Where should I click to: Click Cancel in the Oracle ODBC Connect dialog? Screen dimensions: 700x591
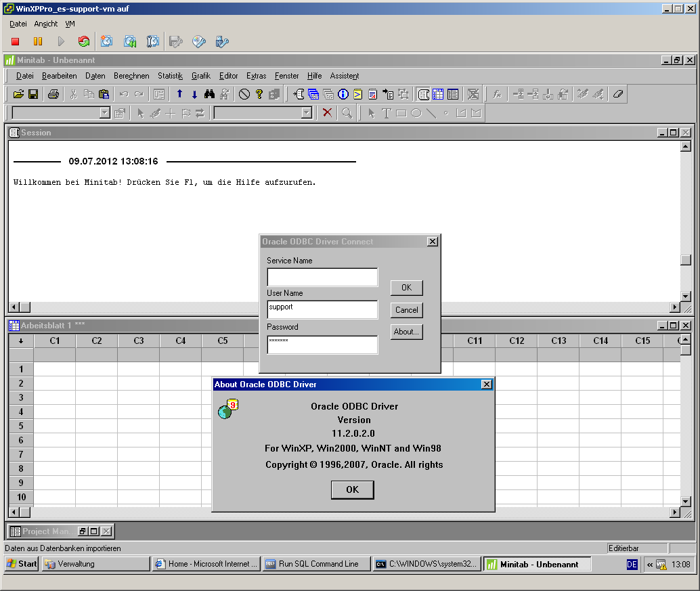point(406,310)
